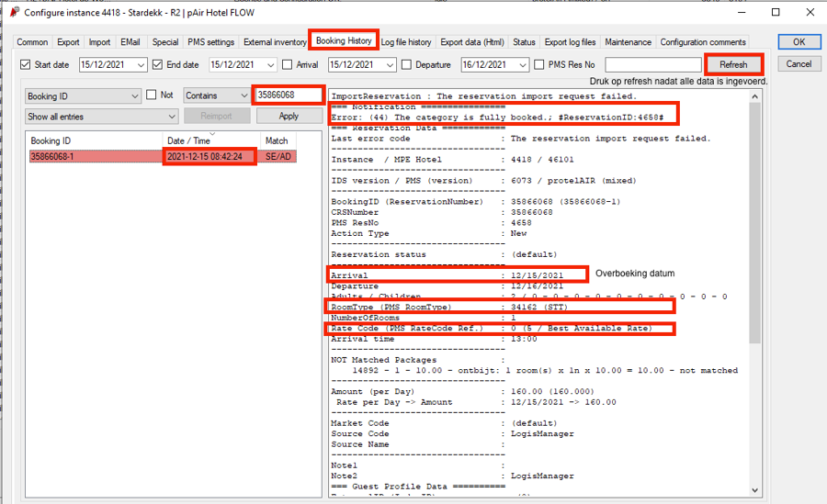This screenshot has height=504, width=827.
Task: Click the Arrival 12/15/2021 log line
Action: pyautogui.click(x=447, y=275)
